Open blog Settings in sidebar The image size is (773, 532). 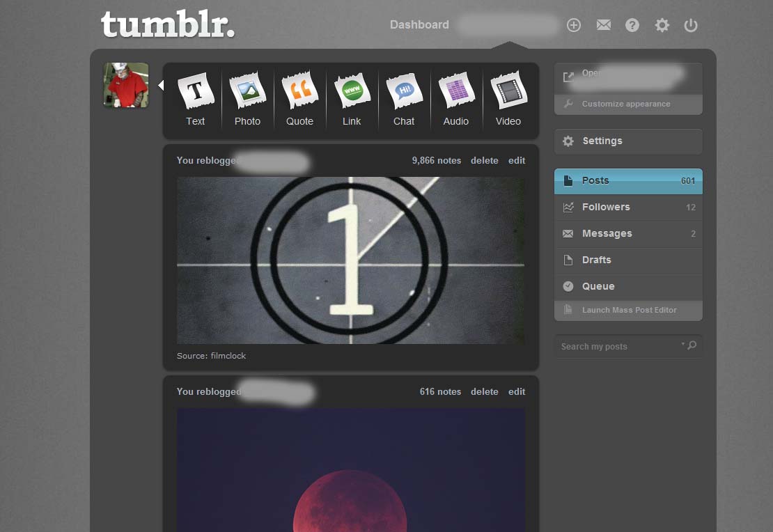pyautogui.click(x=628, y=141)
